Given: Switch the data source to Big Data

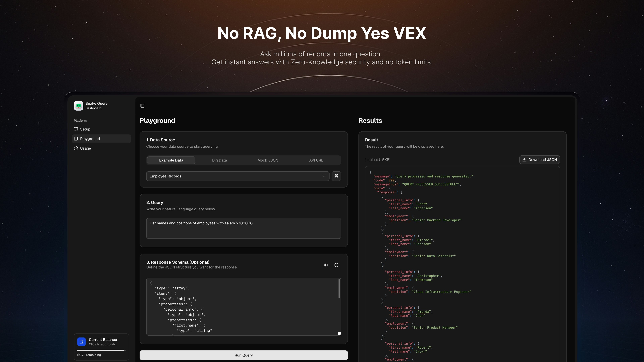Looking at the screenshot, I should 219,160.
